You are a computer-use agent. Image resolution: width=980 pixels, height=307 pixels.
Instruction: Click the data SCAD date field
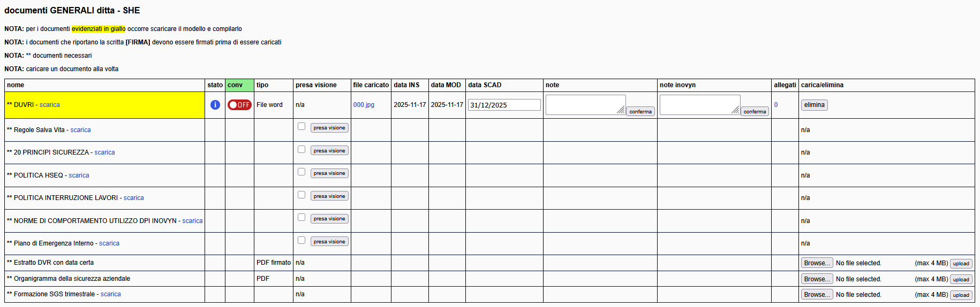pyautogui.click(x=504, y=105)
